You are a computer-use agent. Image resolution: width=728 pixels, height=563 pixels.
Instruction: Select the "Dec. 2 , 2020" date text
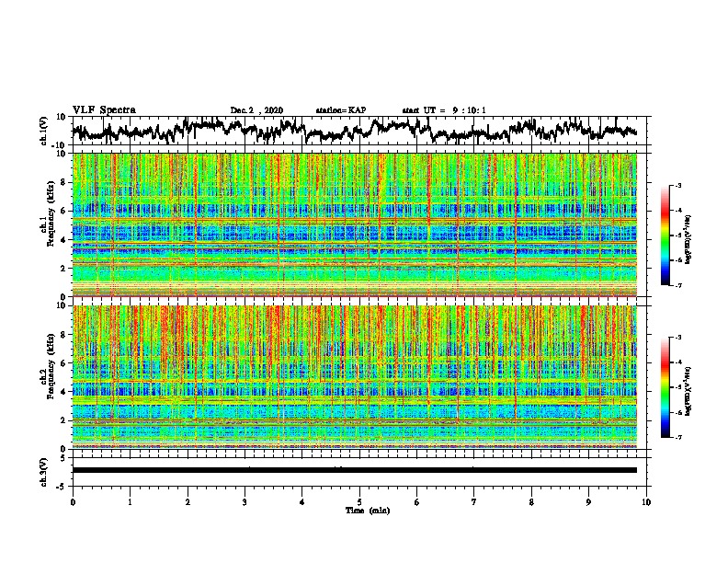tap(256, 110)
